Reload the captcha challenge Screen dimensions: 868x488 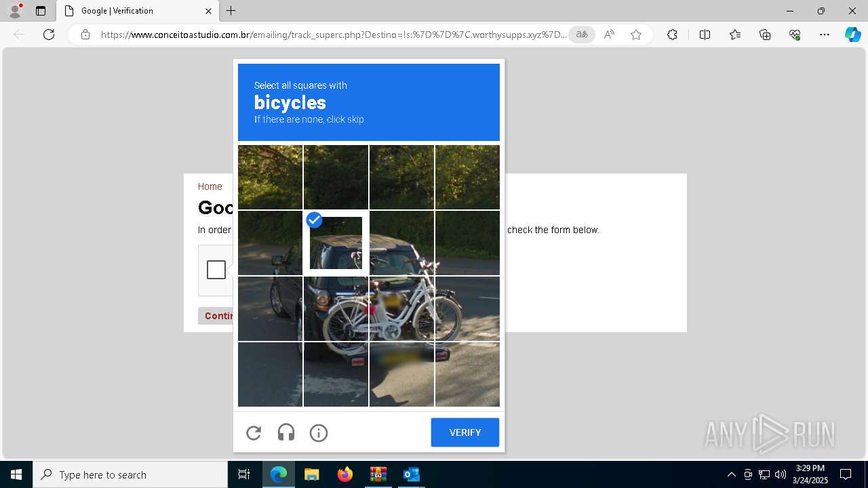coord(254,432)
